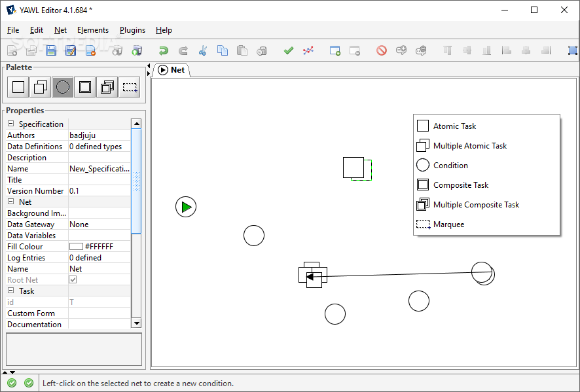Click the Save As icon with pencil
Viewport: 580px width, 392px height.
(71, 50)
